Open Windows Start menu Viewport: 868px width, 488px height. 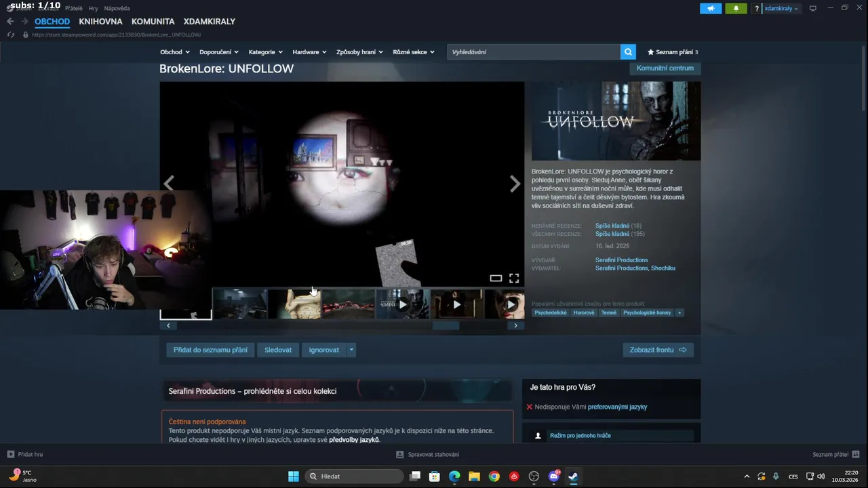(294, 476)
